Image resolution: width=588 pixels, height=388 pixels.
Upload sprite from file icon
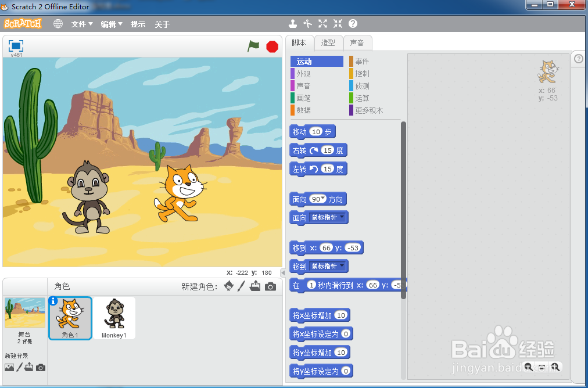[x=256, y=286]
